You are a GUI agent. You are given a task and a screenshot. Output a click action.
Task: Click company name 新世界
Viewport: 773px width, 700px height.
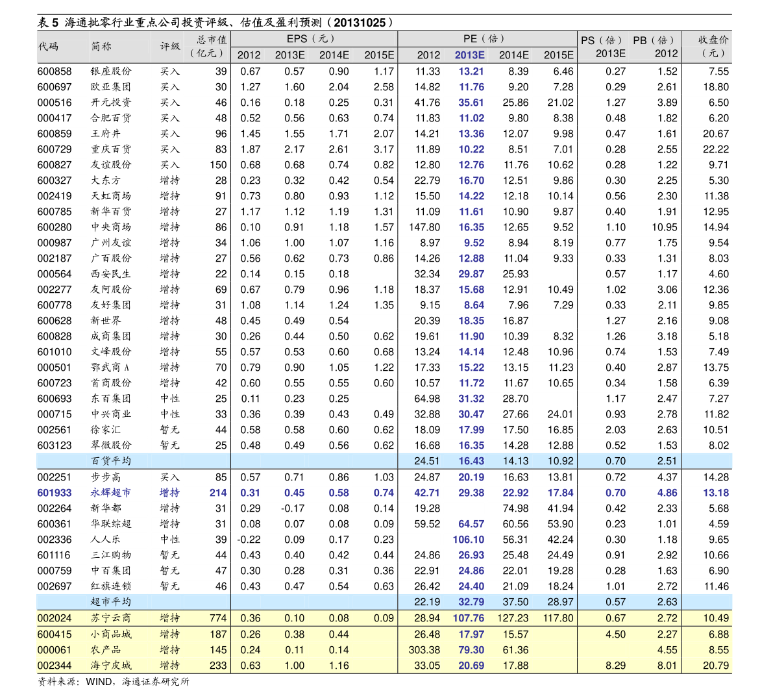(x=106, y=321)
